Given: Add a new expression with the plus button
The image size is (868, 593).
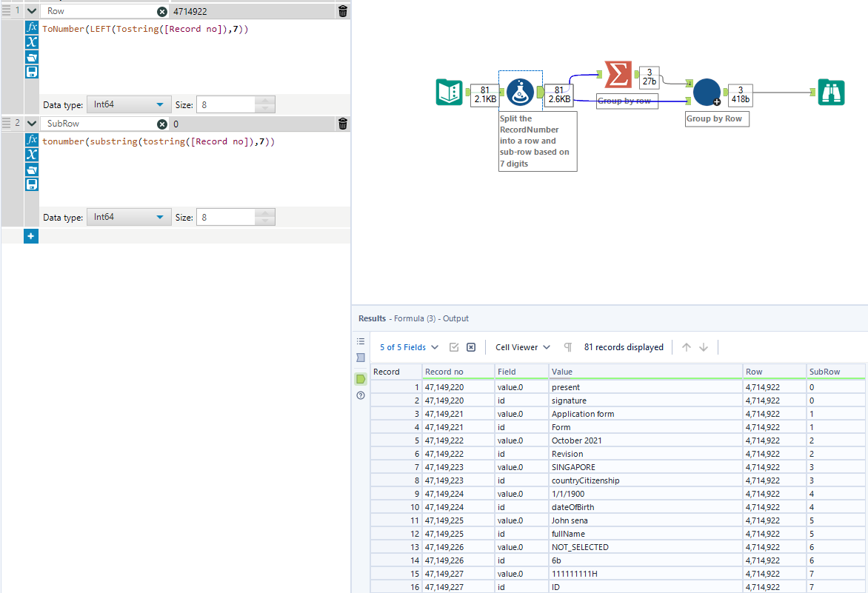Looking at the screenshot, I should (30, 235).
